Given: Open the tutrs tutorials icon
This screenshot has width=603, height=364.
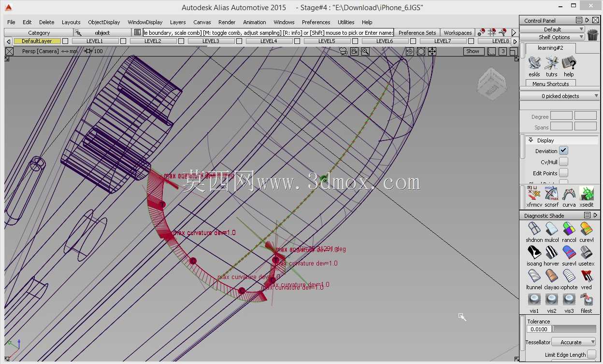Looking at the screenshot, I should coord(552,63).
